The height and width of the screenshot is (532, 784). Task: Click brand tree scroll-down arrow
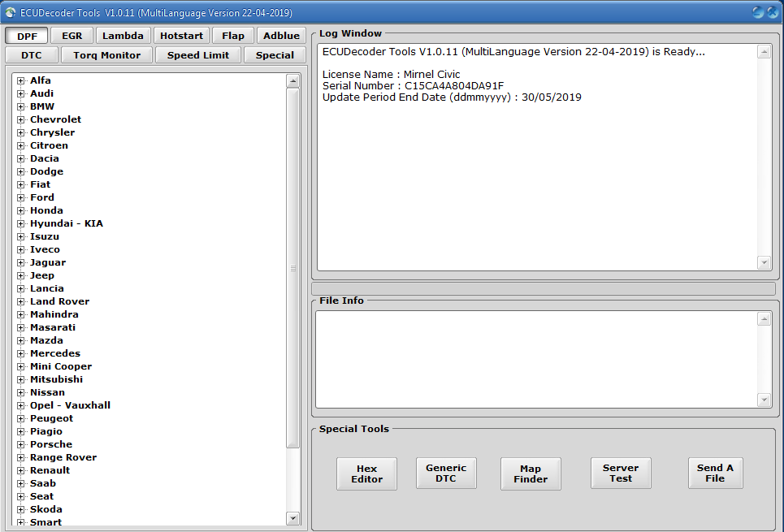[293, 518]
